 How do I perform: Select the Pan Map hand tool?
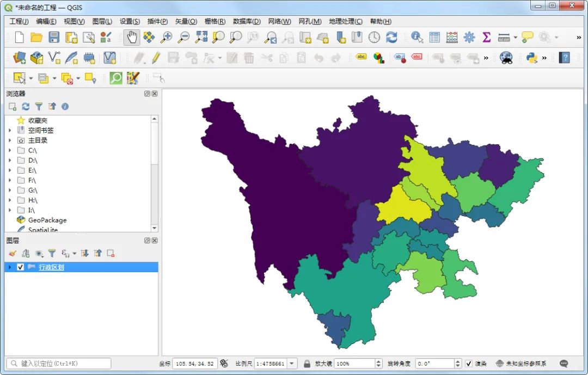pyautogui.click(x=132, y=37)
